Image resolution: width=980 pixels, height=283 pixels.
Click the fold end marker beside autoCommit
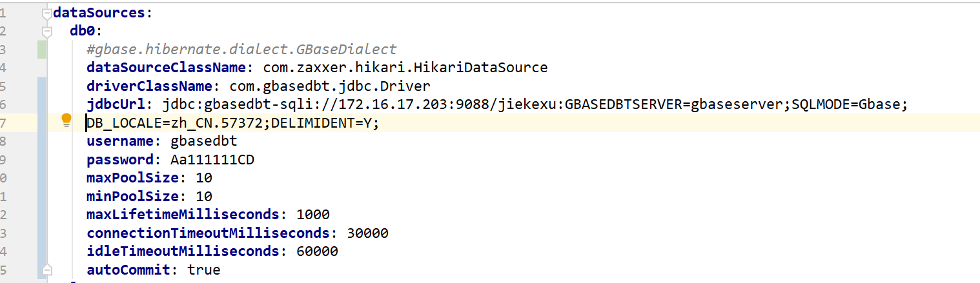tap(46, 269)
